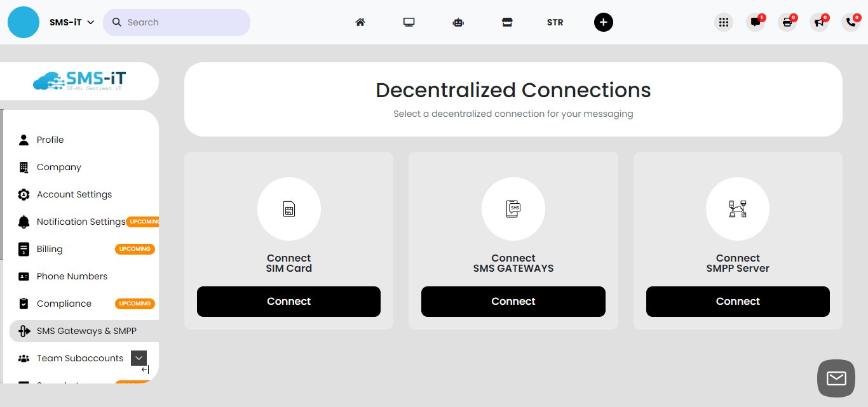Click the printer notification icon

787,22
